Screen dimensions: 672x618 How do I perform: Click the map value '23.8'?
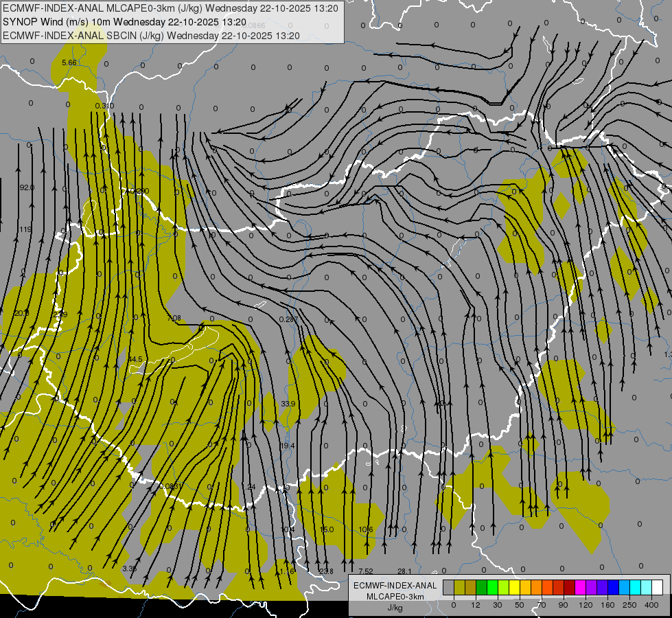[326, 571]
